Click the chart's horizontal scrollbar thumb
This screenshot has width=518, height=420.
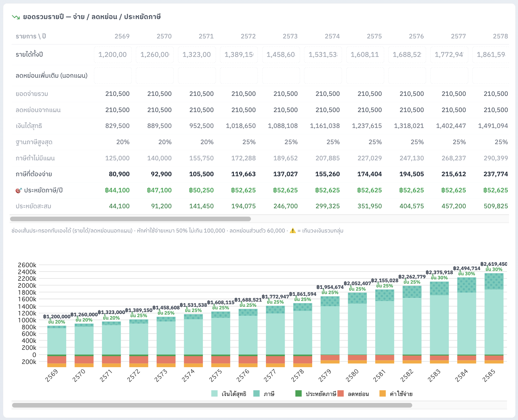click(x=212, y=405)
